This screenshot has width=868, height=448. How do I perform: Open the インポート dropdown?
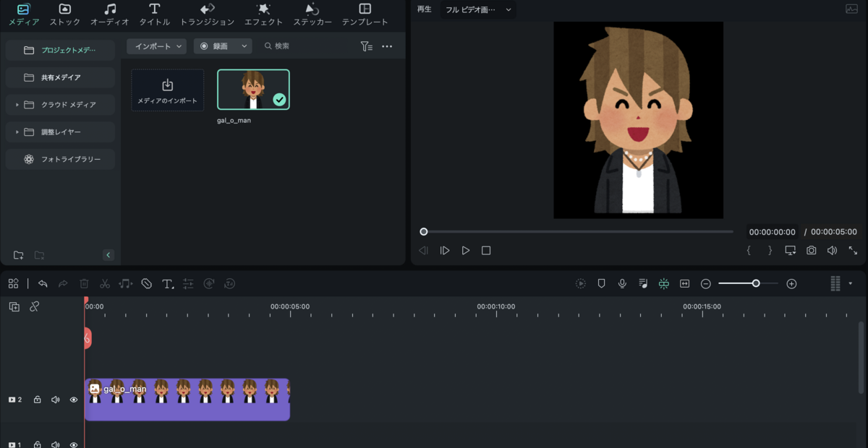[156, 46]
